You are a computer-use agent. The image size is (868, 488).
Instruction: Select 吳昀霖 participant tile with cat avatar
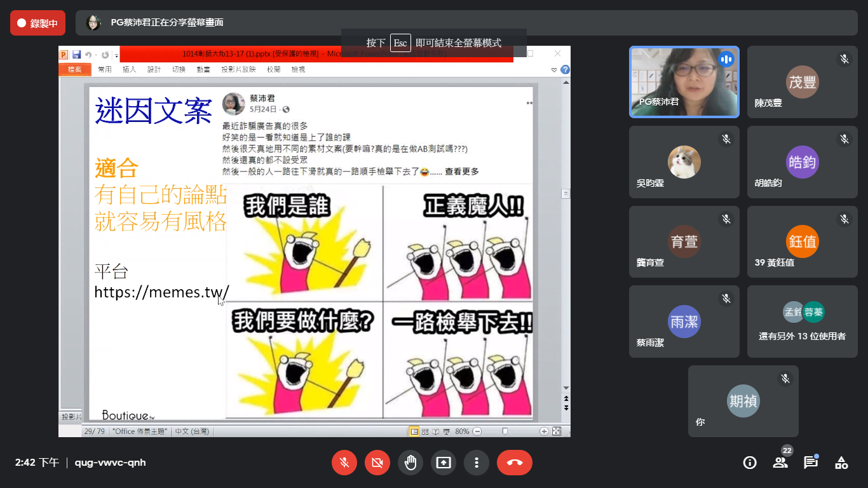tap(684, 162)
